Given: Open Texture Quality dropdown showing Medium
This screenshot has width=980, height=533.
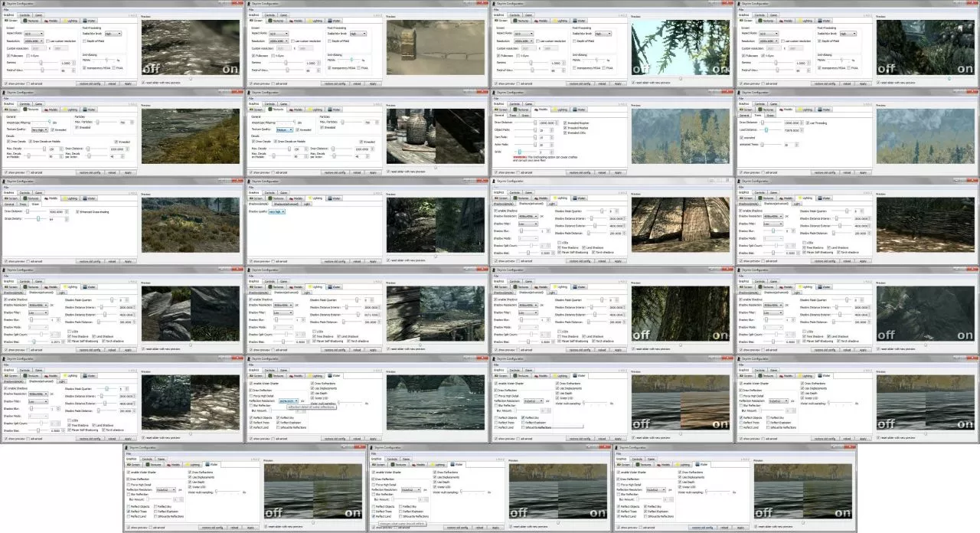Looking at the screenshot, I should point(285,129).
